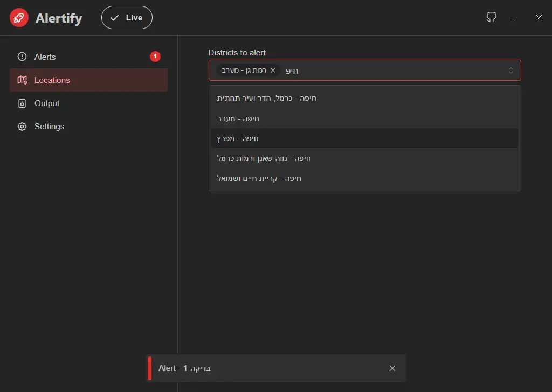The image size is (552, 392).
Task: Click the Alertify rocket logo icon
Action: [19, 17]
